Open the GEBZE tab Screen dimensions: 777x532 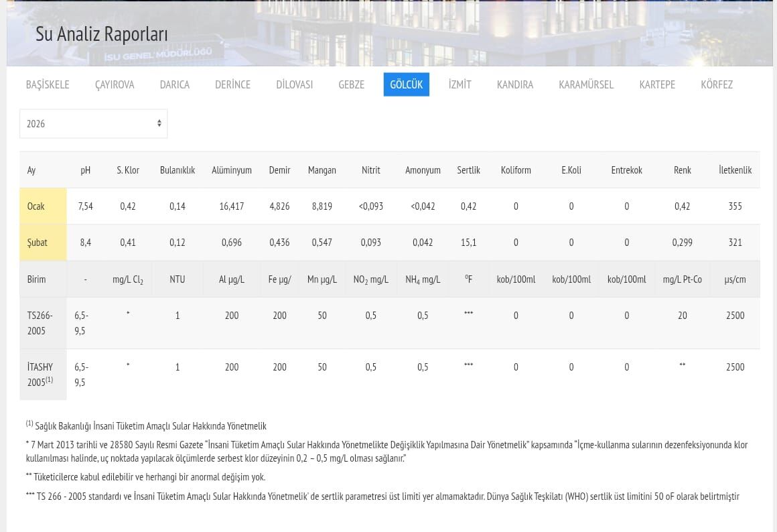coord(351,84)
